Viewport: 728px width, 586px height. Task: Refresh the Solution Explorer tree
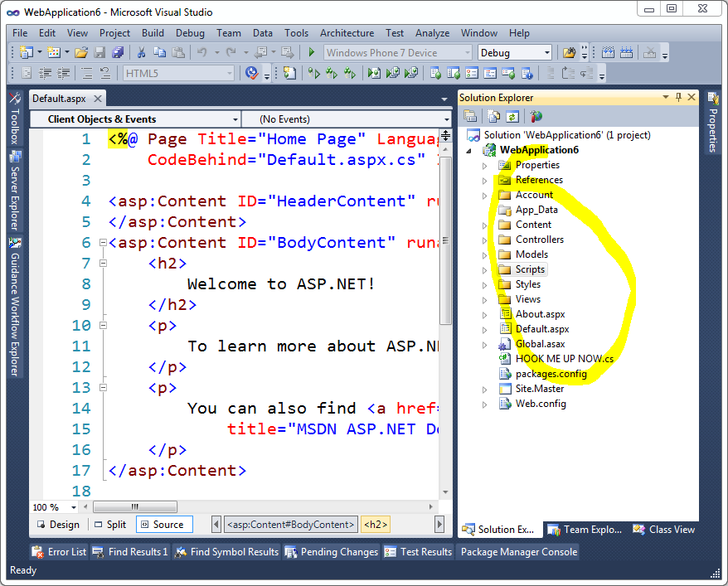[x=512, y=116]
